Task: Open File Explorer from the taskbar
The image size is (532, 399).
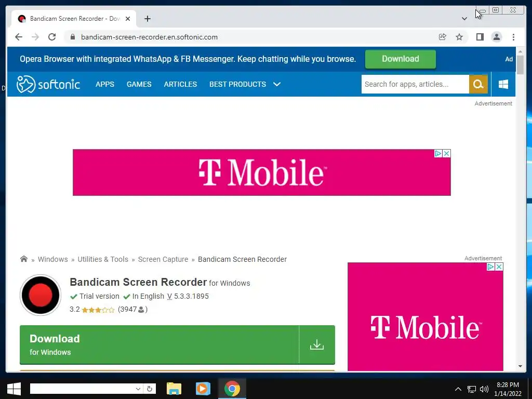Action: click(174, 389)
